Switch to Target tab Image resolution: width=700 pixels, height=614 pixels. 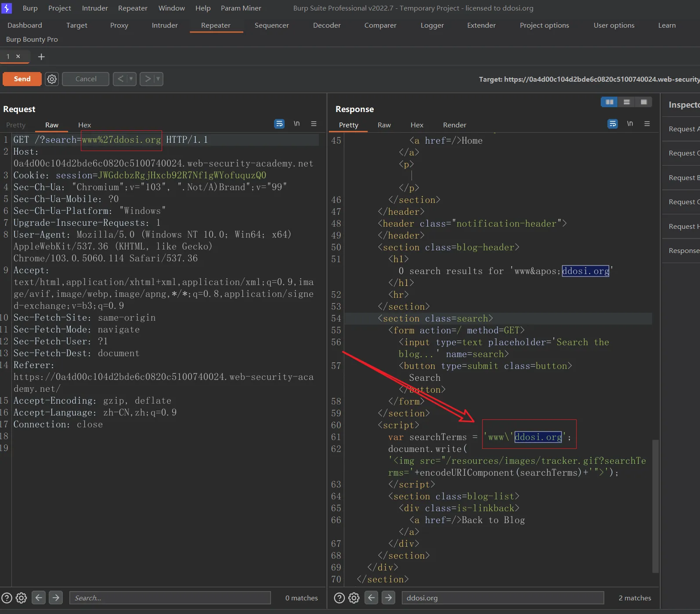77,25
